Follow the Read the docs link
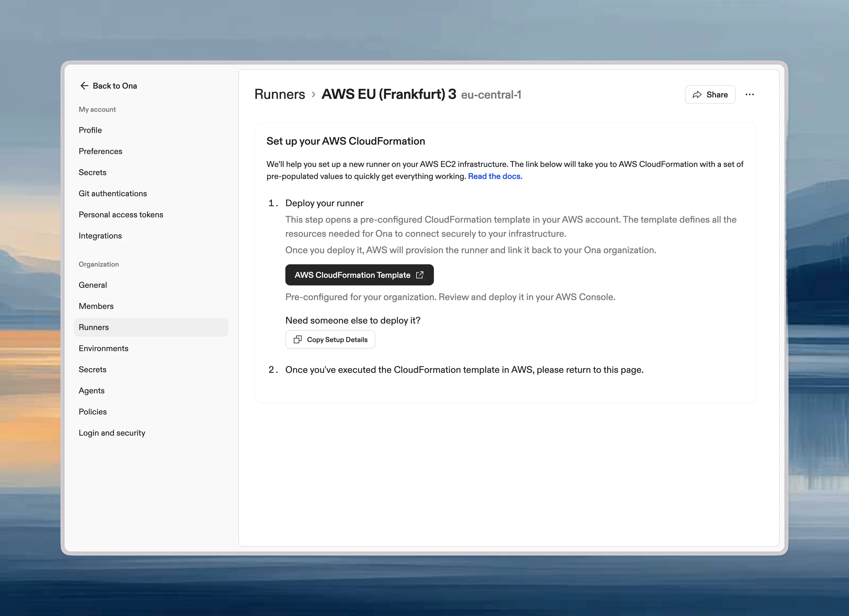 pyautogui.click(x=495, y=176)
